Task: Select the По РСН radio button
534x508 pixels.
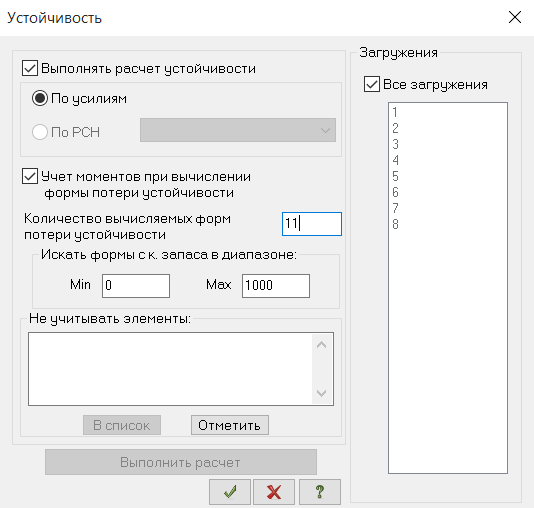Action: [x=40, y=132]
